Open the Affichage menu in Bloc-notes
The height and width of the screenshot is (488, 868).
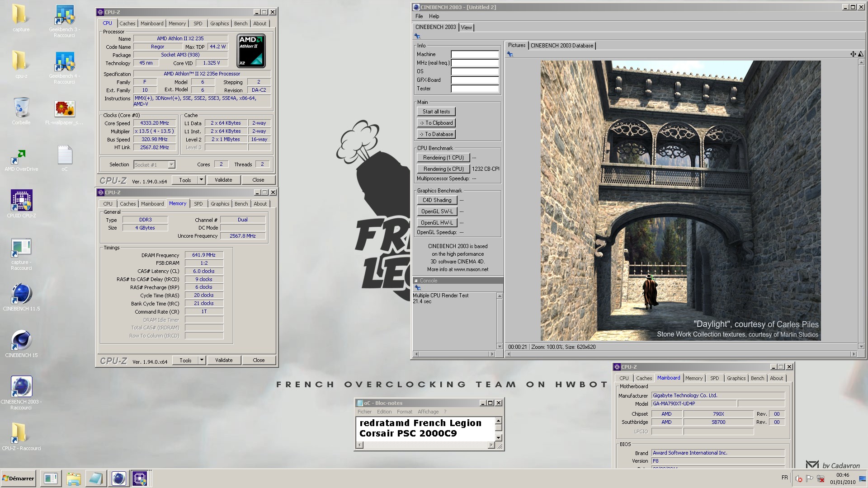coord(428,412)
